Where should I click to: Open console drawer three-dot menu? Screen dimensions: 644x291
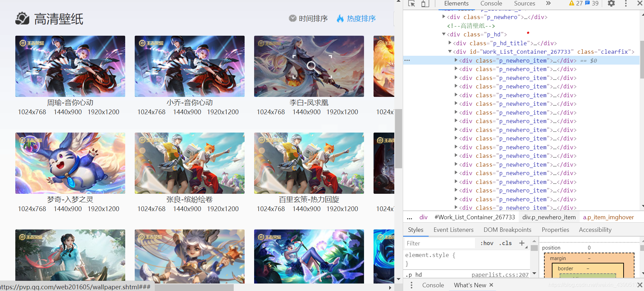pos(411,285)
